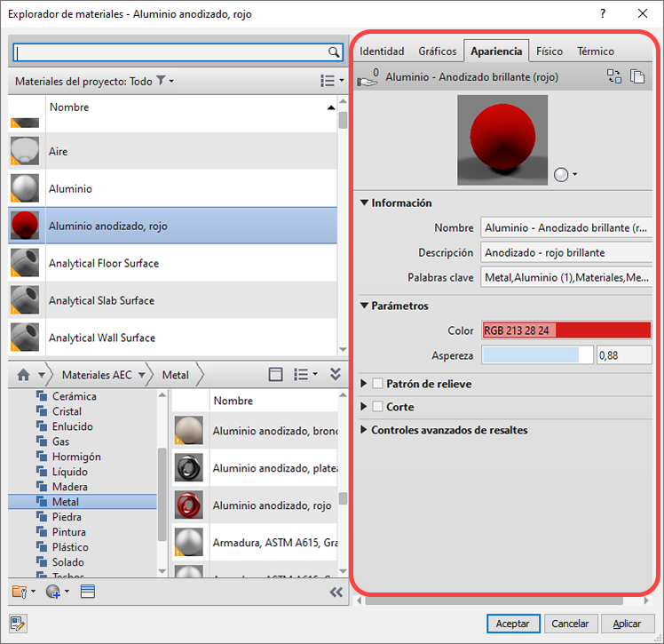Click the Aspereza value field 0,88
Viewport: 664px width, 644px height.
pos(624,355)
